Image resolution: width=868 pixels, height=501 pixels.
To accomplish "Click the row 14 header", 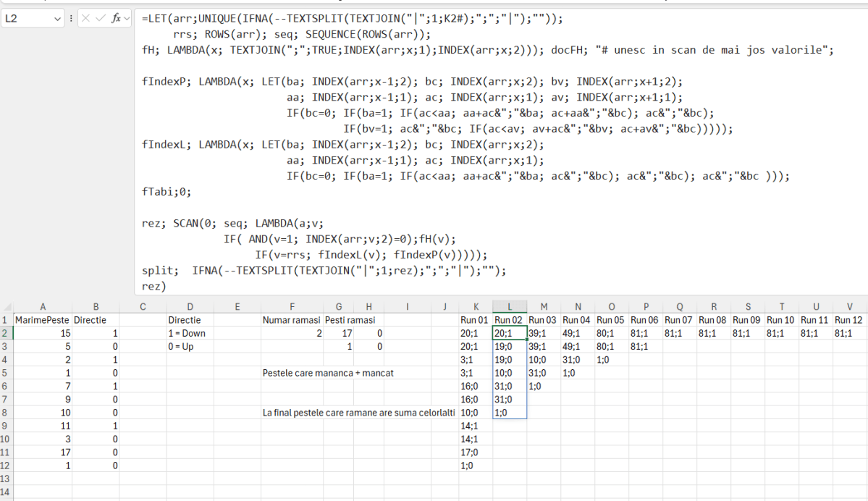I will 7,492.
